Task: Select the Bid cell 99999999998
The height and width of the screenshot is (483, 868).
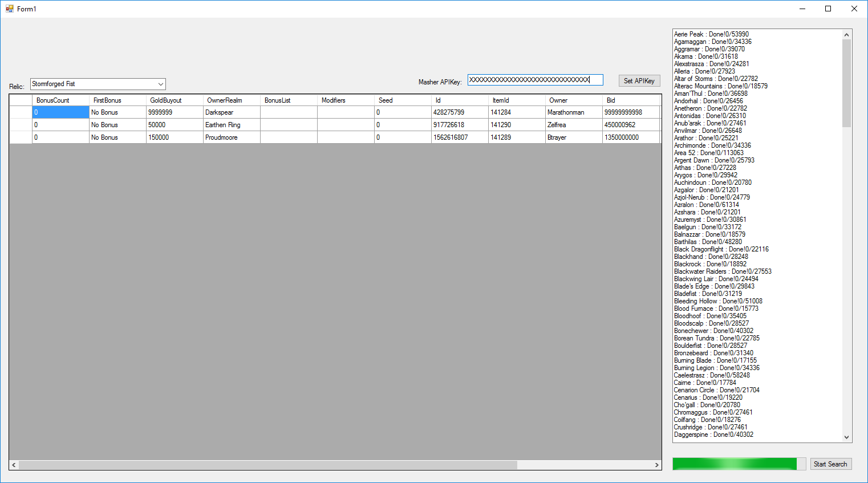Action: coord(632,112)
